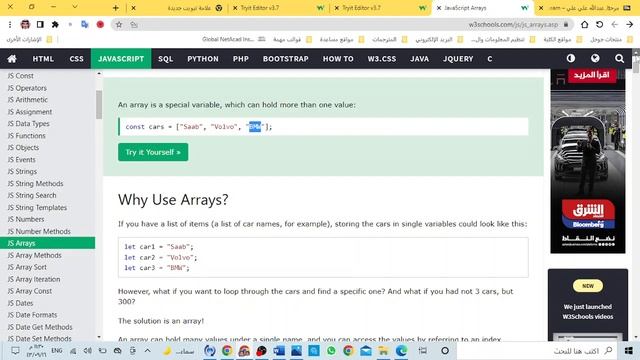Reload the page with refresh icon
The width and height of the screenshot is (640, 360).
599,24
